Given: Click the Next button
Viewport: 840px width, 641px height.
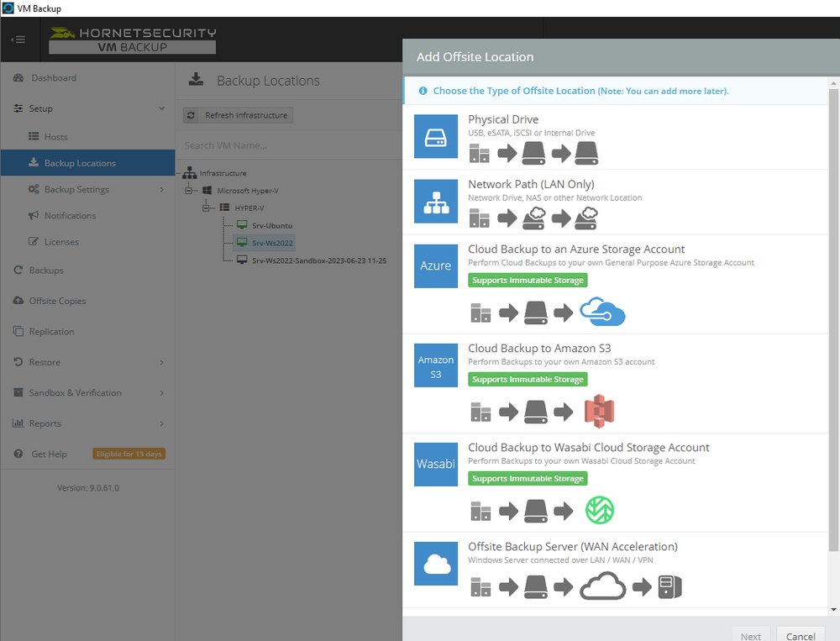Looking at the screenshot, I should tap(750, 636).
